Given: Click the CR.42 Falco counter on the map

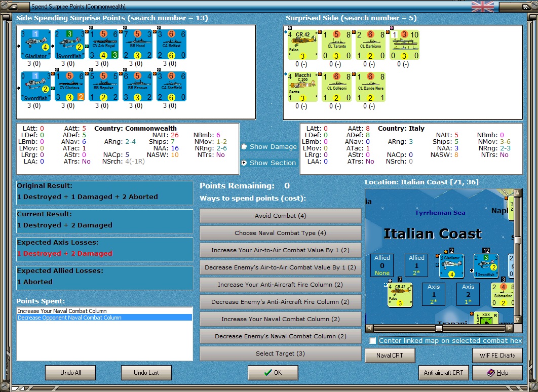Looking at the screenshot, I should 400,295.
